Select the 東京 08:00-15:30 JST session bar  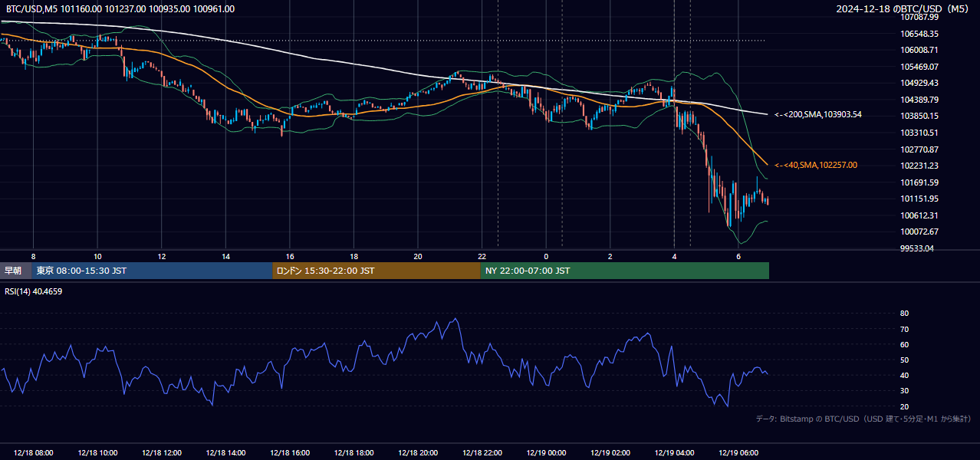[x=152, y=271]
